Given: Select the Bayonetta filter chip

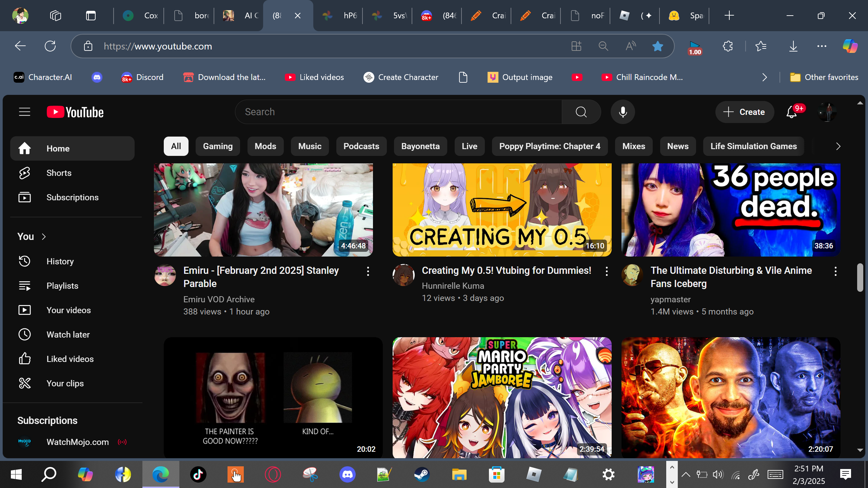Looking at the screenshot, I should [420, 146].
